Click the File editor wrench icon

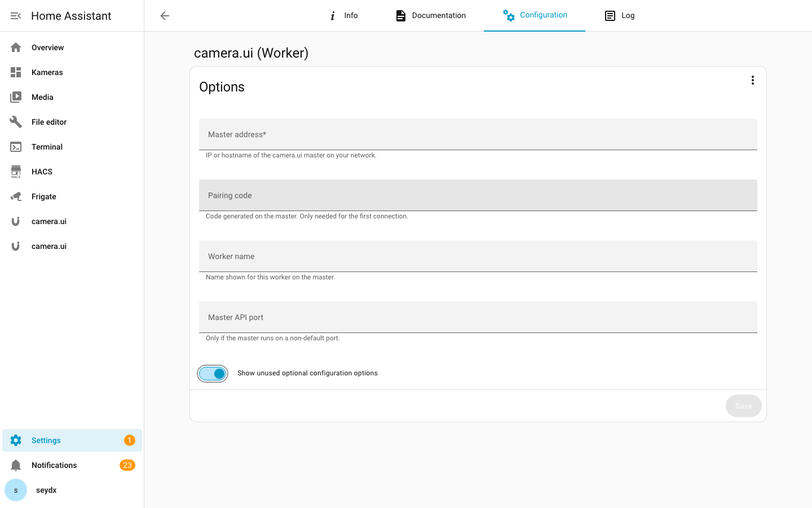click(16, 122)
